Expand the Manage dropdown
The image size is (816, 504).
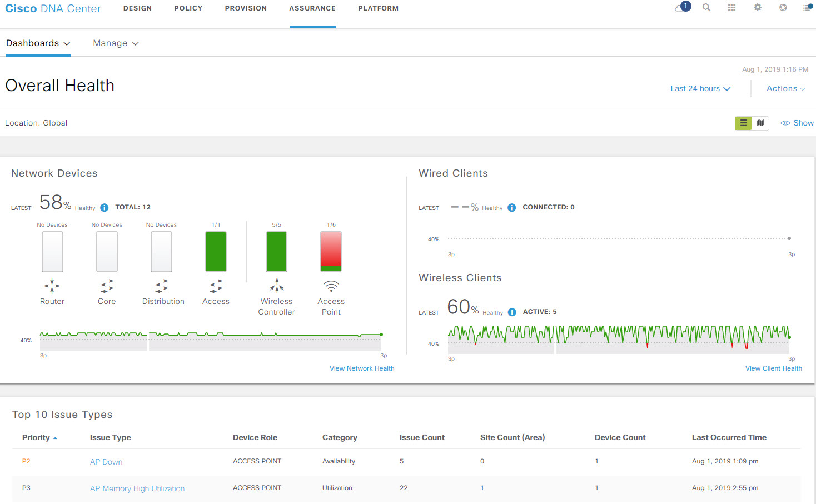[x=116, y=43]
